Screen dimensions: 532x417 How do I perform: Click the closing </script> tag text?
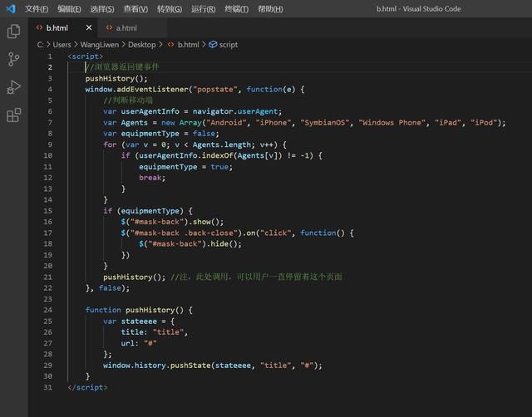point(87,387)
